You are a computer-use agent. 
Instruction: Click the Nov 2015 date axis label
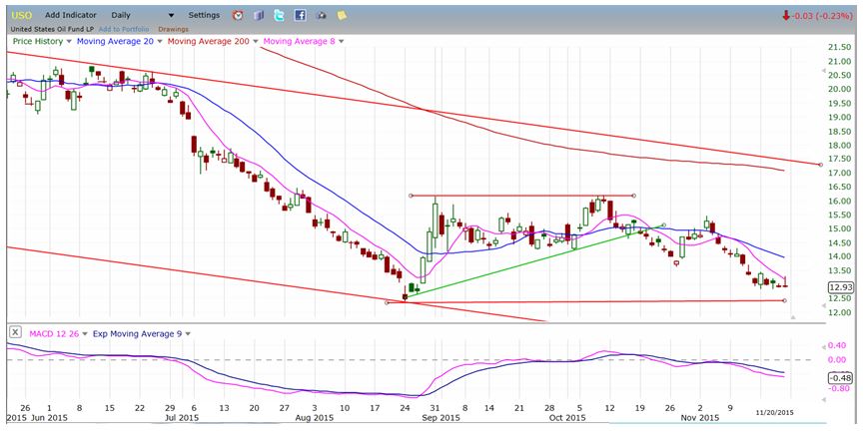(x=700, y=418)
